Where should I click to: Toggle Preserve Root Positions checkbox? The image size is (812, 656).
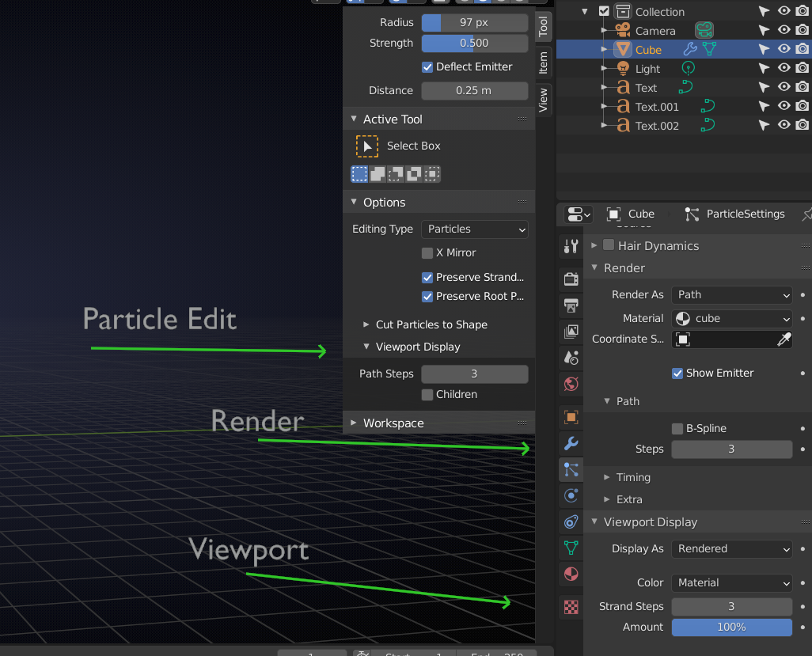tap(427, 297)
